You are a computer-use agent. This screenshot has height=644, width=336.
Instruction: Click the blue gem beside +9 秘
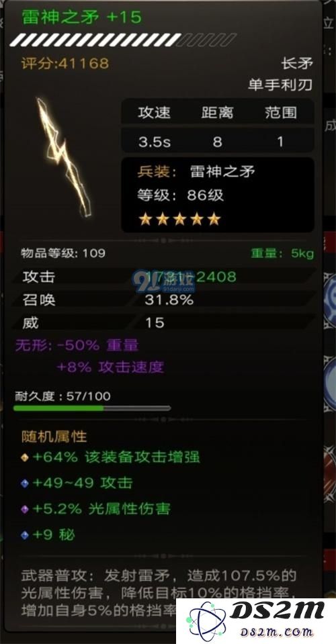point(25,535)
